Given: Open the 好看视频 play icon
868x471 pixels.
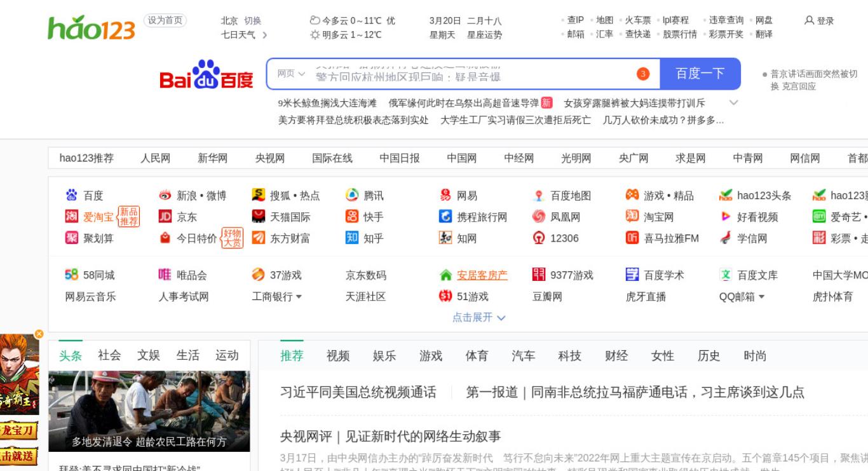Looking at the screenshot, I should click(726, 217).
